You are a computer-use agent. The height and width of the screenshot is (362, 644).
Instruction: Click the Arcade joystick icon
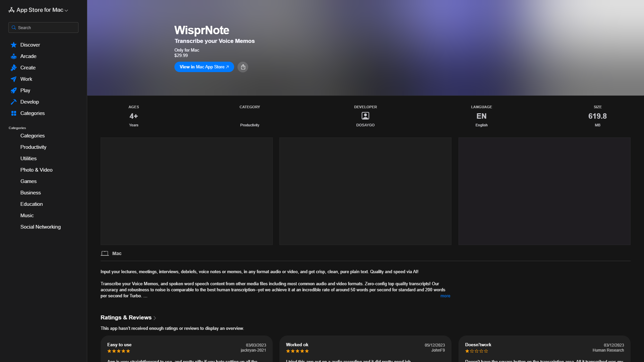coord(14,56)
